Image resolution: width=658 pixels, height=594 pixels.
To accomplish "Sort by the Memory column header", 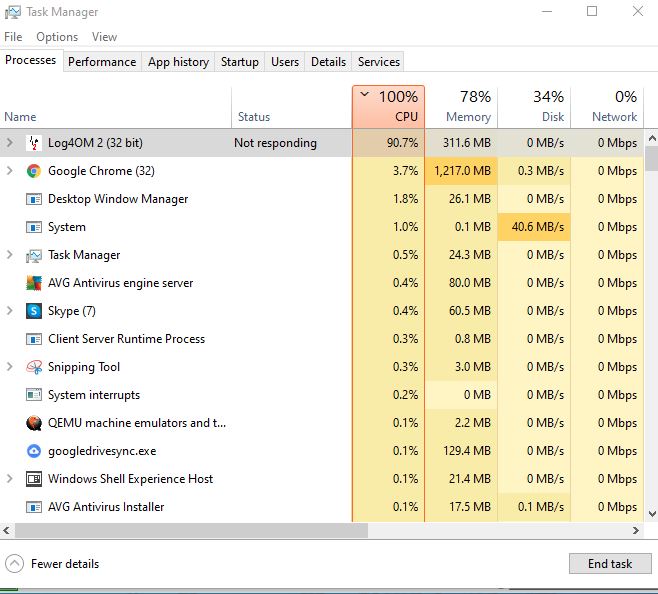I will pos(461,107).
